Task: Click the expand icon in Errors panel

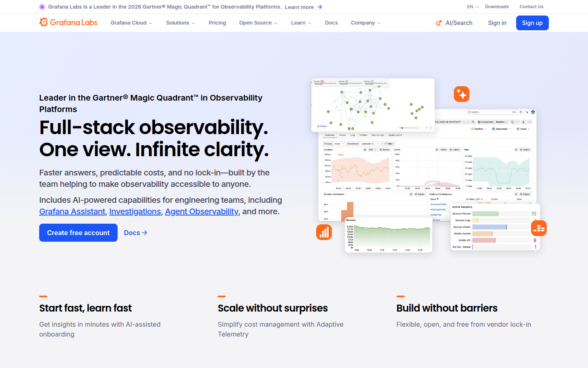Action: [x=437, y=150]
